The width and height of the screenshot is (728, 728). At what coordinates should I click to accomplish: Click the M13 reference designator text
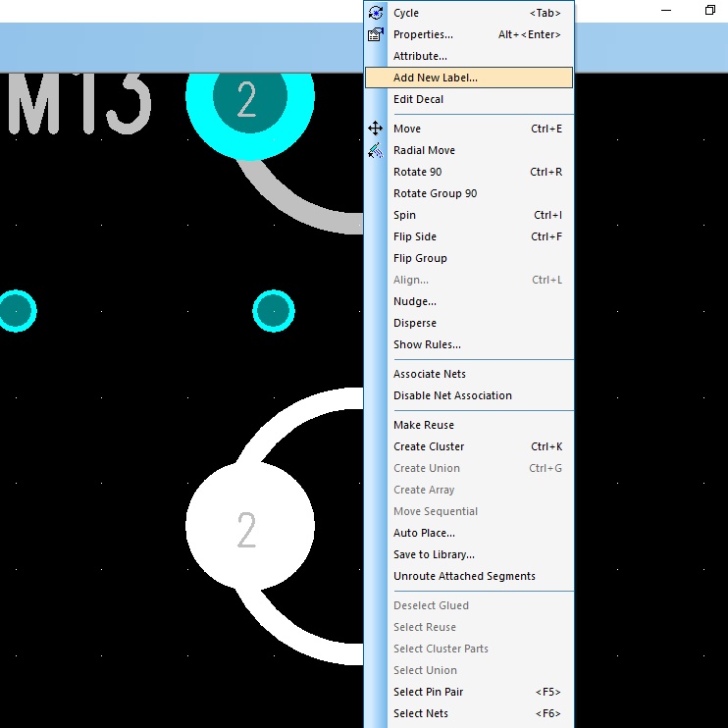tap(79, 104)
